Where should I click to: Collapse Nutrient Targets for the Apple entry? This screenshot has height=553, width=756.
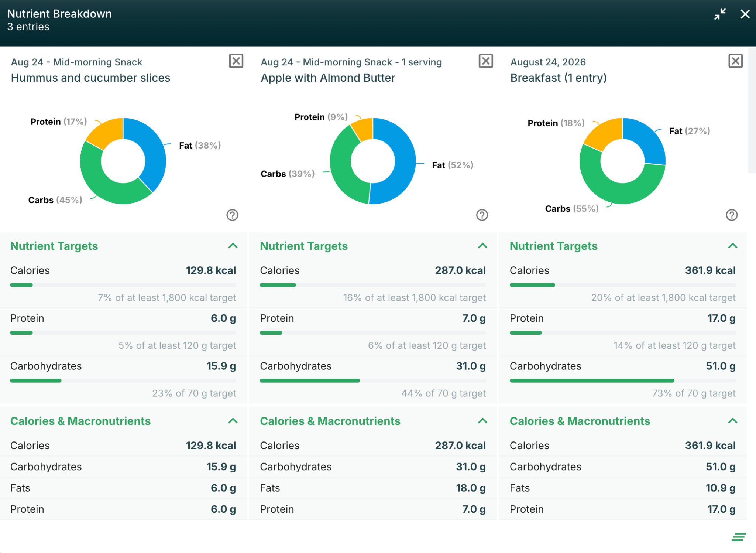click(482, 246)
